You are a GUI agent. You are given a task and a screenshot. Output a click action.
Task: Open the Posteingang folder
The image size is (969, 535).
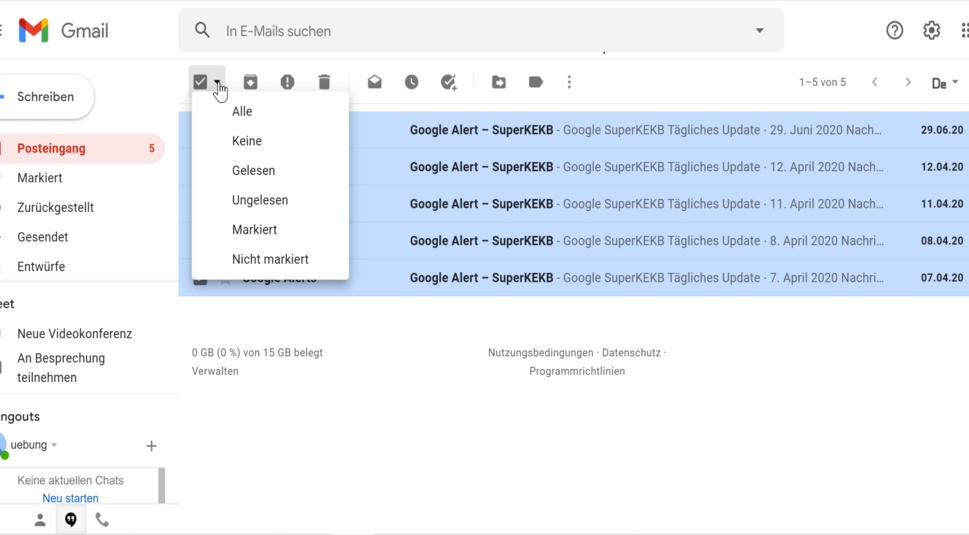pos(82,148)
